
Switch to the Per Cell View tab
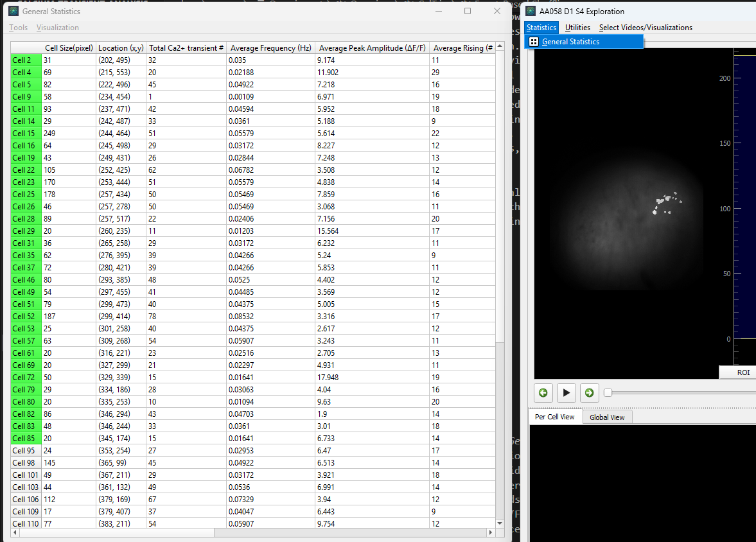555,417
